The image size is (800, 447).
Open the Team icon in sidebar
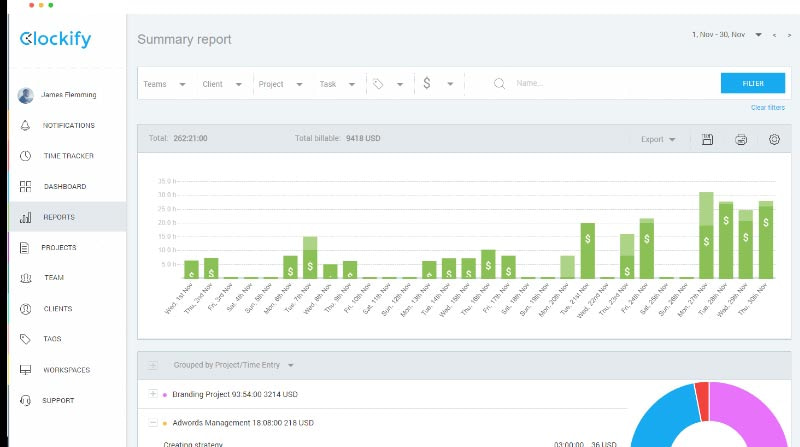coord(26,278)
